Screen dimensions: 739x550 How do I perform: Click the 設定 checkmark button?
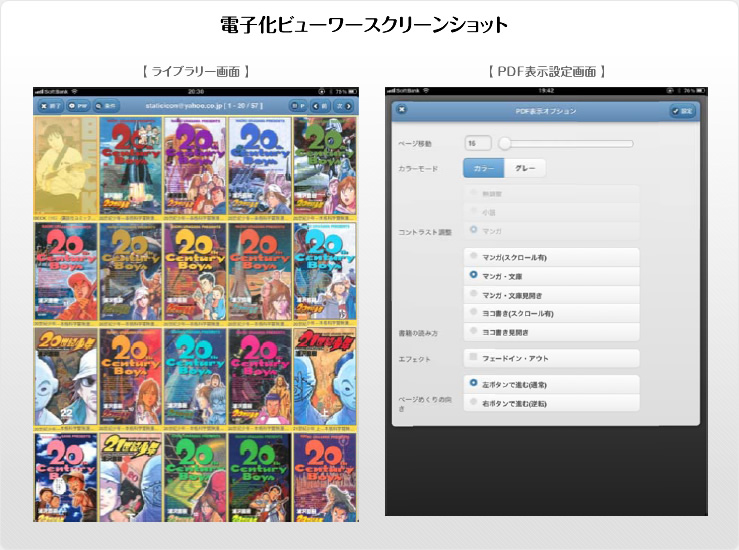tap(683, 111)
